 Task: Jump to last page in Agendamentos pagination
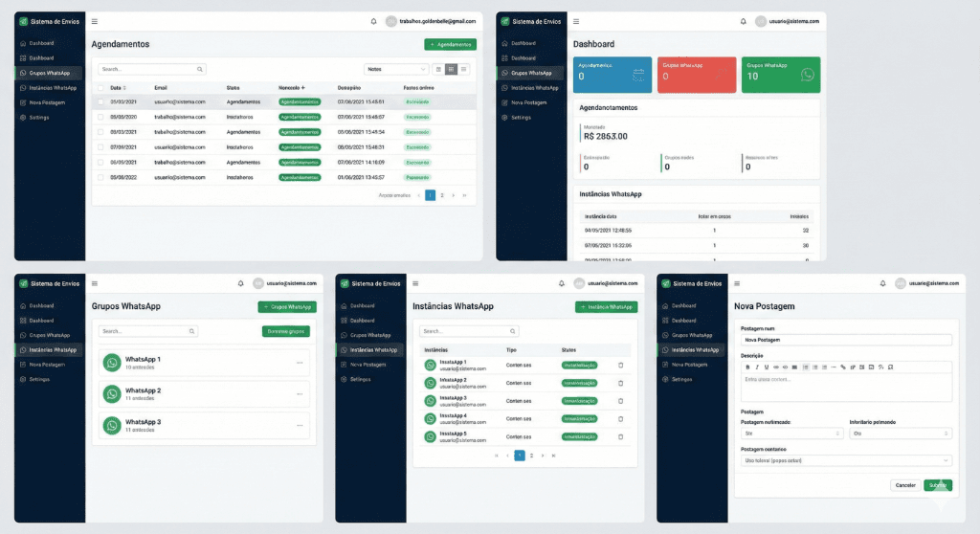(x=464, y=196)
